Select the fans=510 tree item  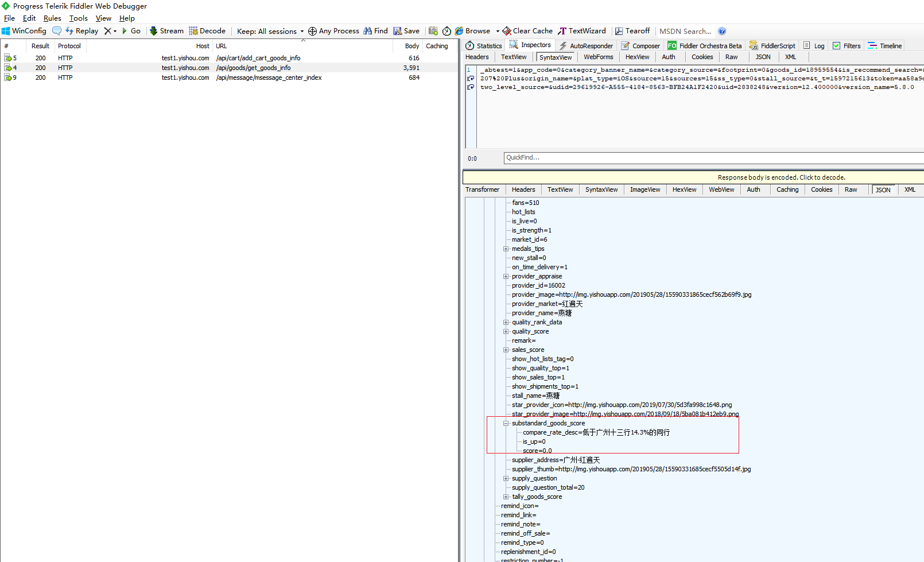pos(525,203)
